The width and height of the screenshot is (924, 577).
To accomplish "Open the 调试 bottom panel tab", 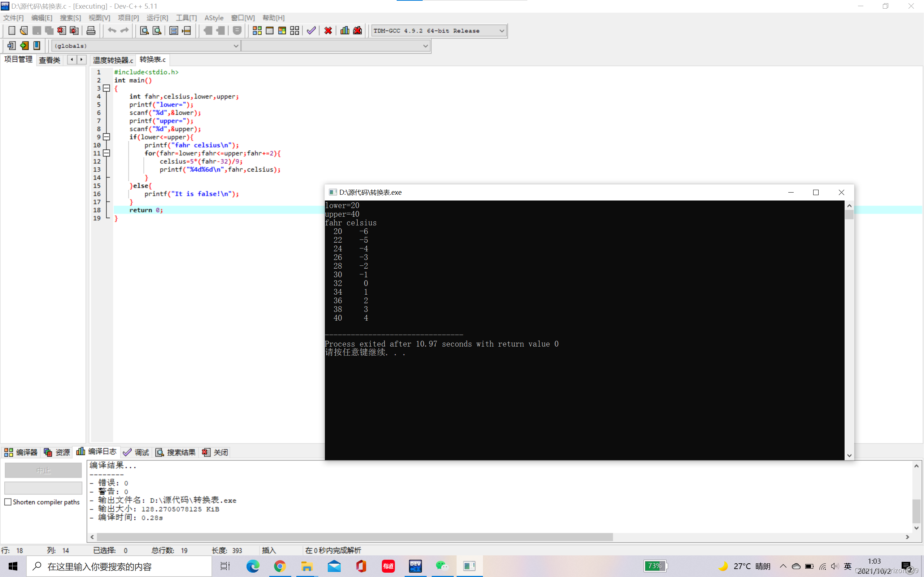I will point(136,452).
